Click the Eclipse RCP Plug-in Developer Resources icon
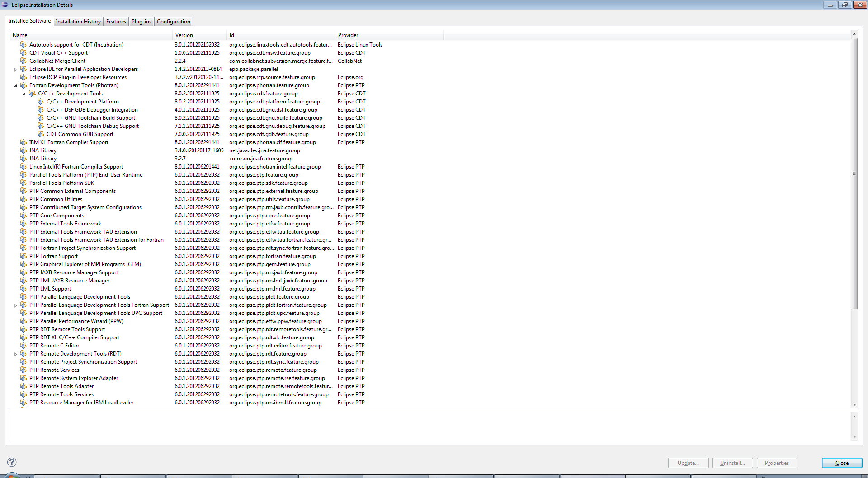This screenshot has width=868, height=478. (x=24, y=77)
